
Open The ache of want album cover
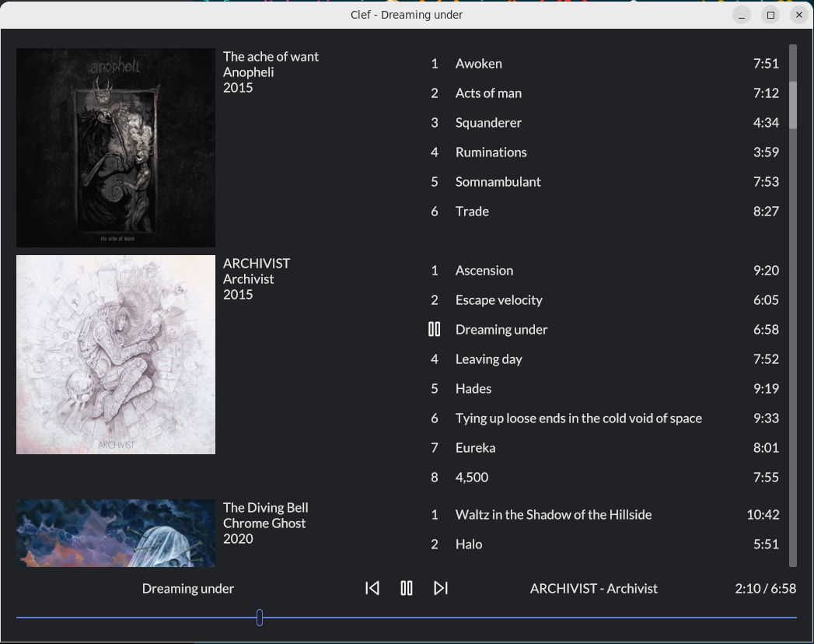[x=116, y=148]
